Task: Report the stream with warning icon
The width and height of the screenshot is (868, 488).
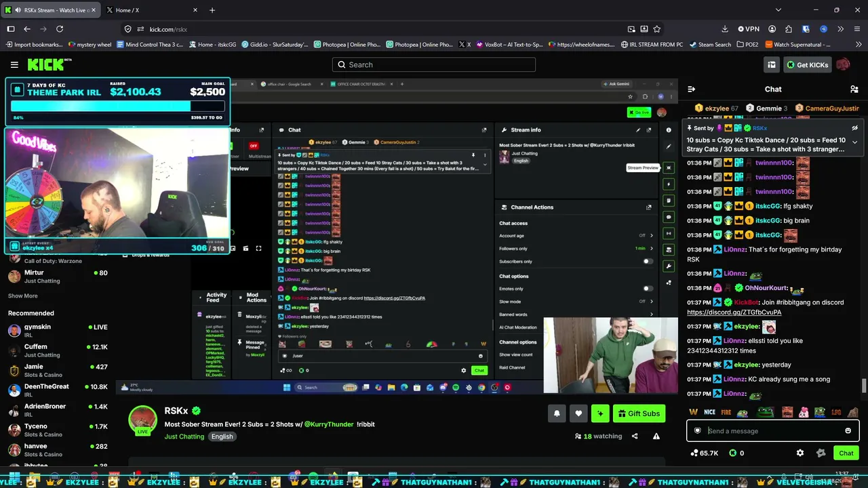Action: point(656,436)
